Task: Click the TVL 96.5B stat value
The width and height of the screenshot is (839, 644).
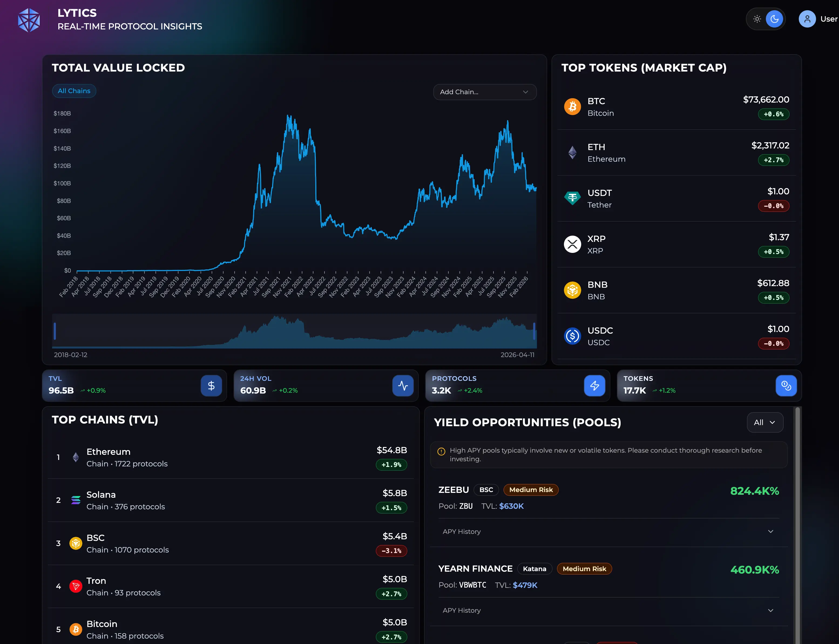Action: click(61, 391)
